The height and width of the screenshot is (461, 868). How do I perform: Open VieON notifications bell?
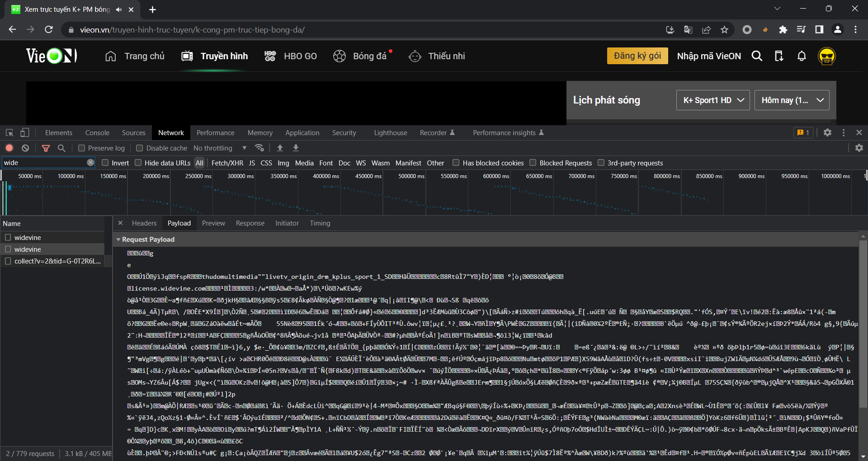pos(802,56)
